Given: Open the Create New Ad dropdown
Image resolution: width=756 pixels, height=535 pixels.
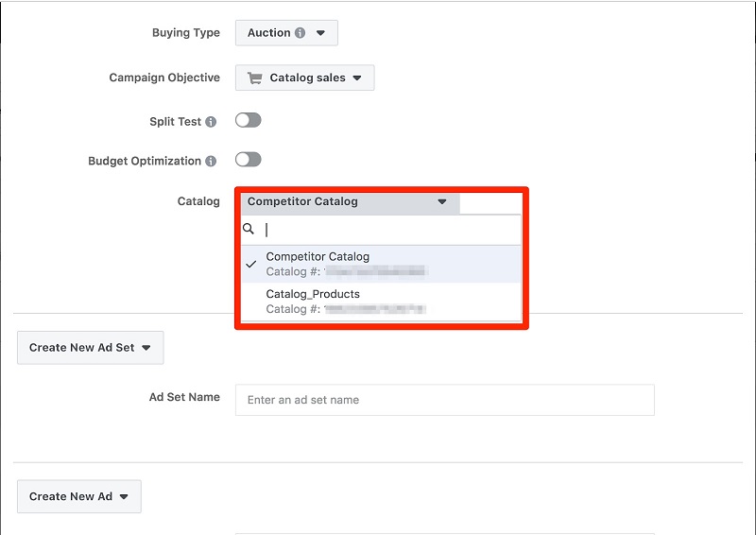Looking at the screenshot, I should (78, 496).
